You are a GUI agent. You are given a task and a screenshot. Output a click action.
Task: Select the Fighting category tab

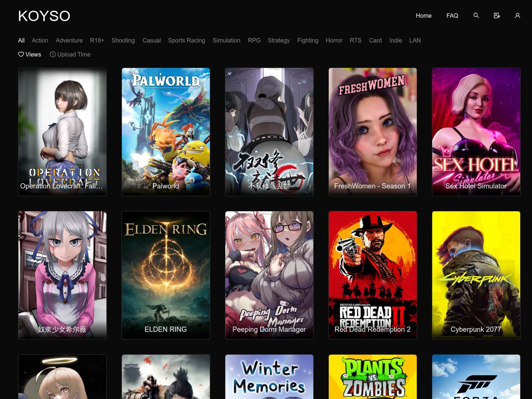pos(308,40)
